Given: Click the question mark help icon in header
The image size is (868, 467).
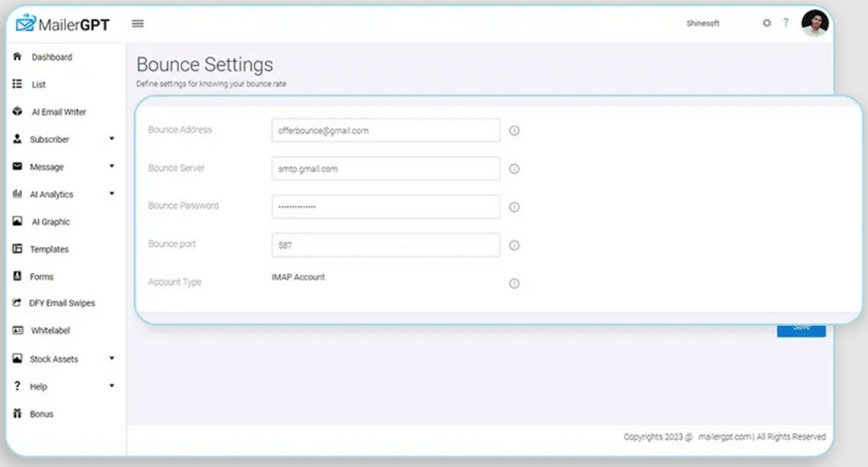Looking at the screenshot, I should [786, 22].
